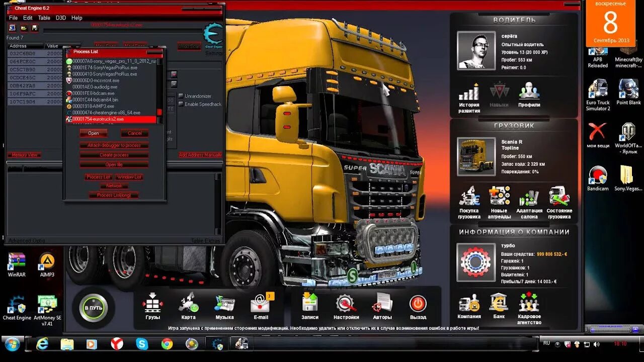Open the Настройки settings icon
The height and width of the screenshot is (362, 644).
click(346, 303)
